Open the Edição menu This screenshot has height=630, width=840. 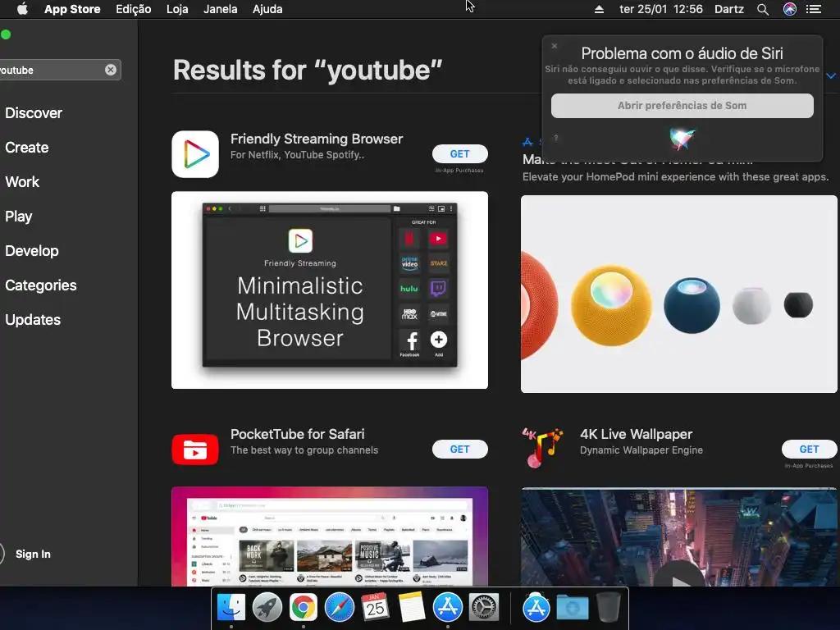(x=134, y=9)
